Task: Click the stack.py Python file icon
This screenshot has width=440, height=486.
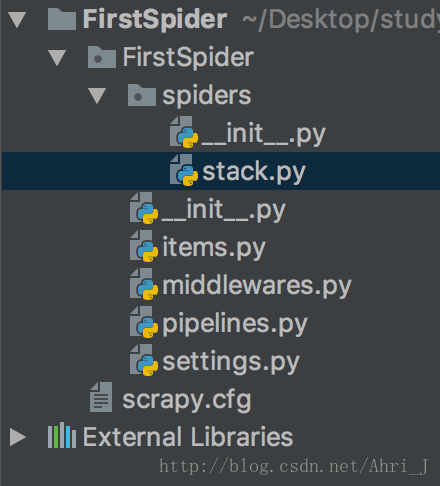Action: [184, 170]
